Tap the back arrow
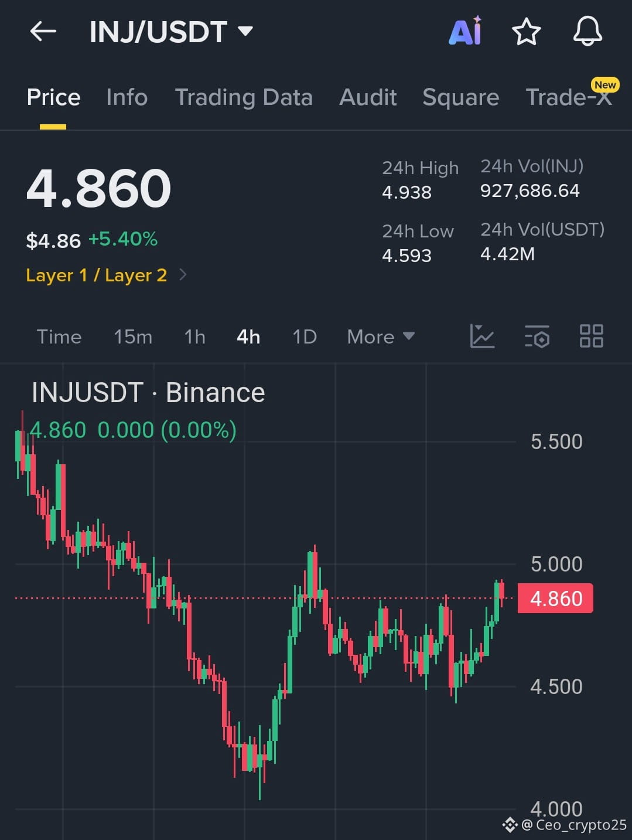The image size is (632, 840). pyautogui.click(x=43, y=31)
